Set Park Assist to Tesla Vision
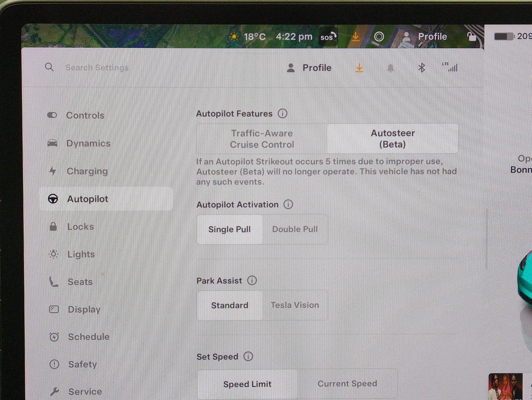 (x=295, y=305)
